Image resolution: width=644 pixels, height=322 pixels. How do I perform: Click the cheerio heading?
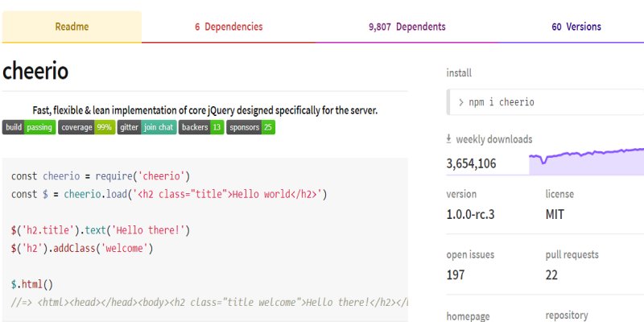point(35,71)
